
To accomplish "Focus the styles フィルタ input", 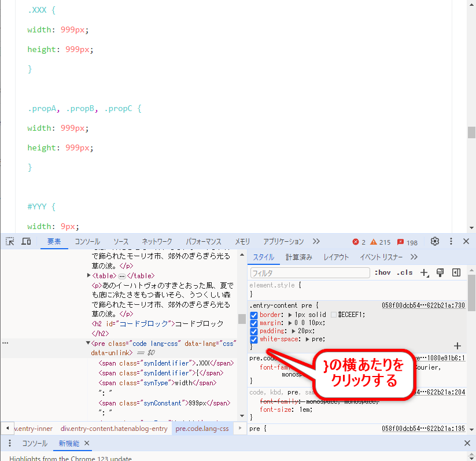I will (x=310, y=272).
